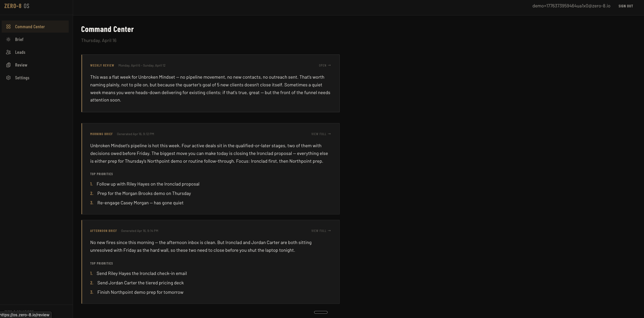The width and height of the screenshot is (644, 318).
Task: Select priority: Follow up with Riley Hayes
Action: point(148,184)
